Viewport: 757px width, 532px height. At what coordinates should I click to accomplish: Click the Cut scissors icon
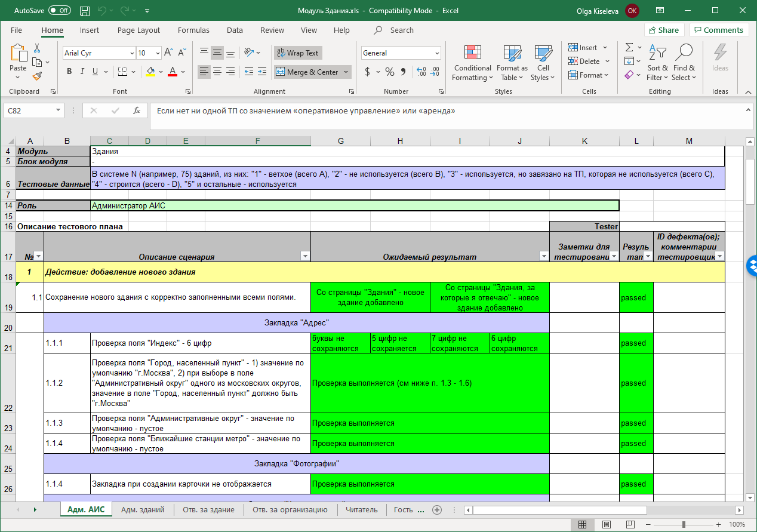(37, 48)
